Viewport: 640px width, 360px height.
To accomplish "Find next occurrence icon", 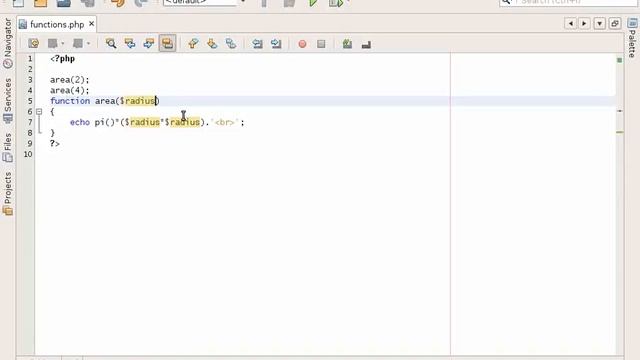I will (149, 44).
